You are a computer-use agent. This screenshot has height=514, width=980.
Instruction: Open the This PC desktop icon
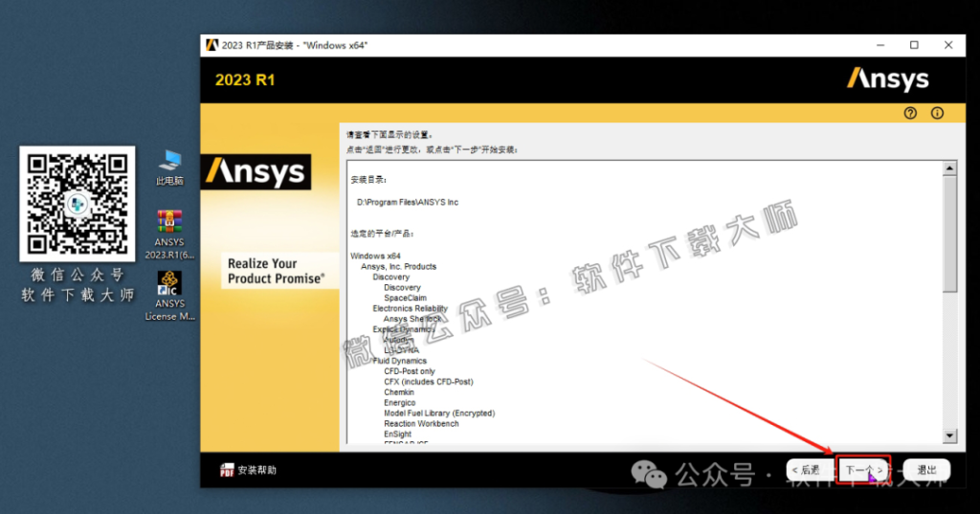click(169, 168)
